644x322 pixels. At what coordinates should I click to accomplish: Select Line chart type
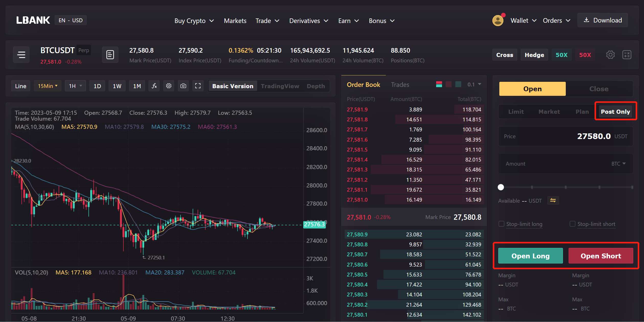point(21,86)
